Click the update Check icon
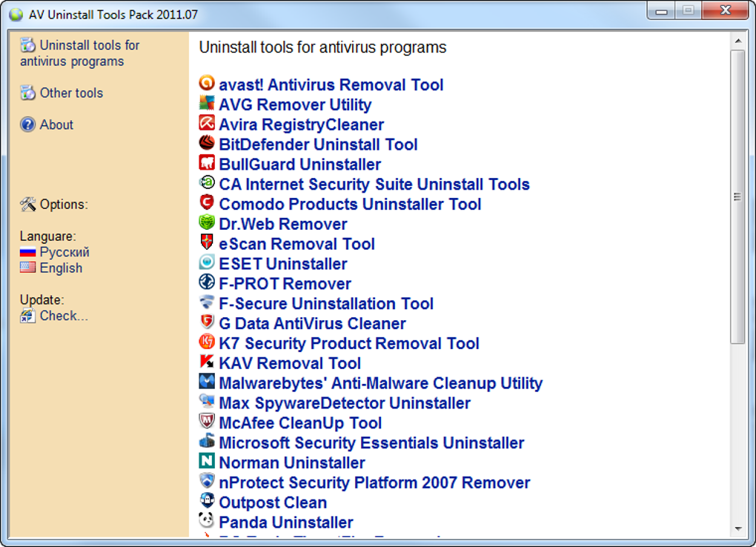756x547 pixels. tap(28, 316)
